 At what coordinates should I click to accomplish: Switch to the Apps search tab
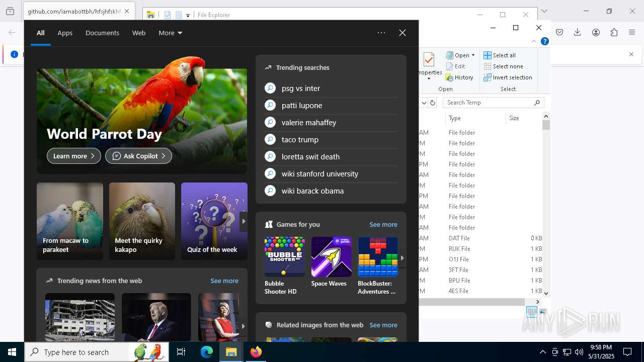coord(65,33)
